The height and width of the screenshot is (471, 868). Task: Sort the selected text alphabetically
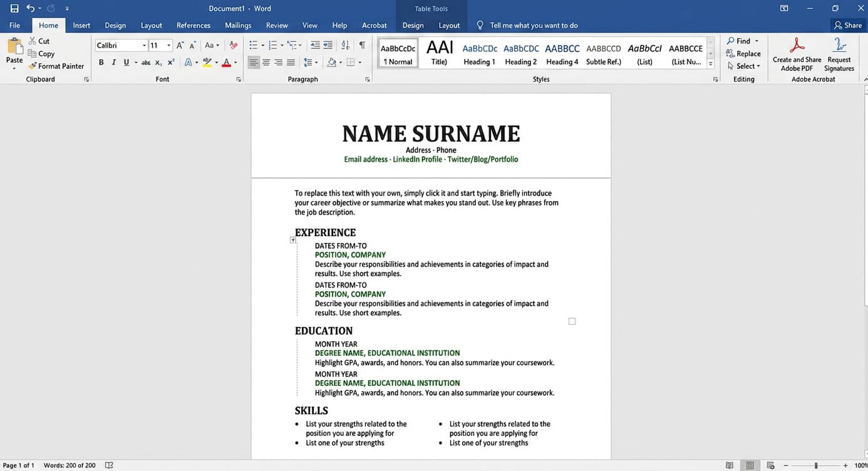tap(346, 45)
